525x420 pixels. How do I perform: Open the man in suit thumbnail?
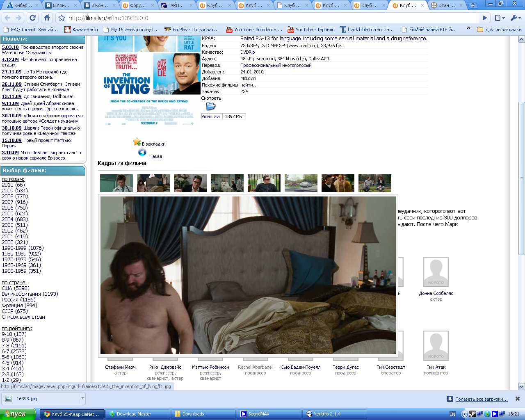[x=190, y=183]
